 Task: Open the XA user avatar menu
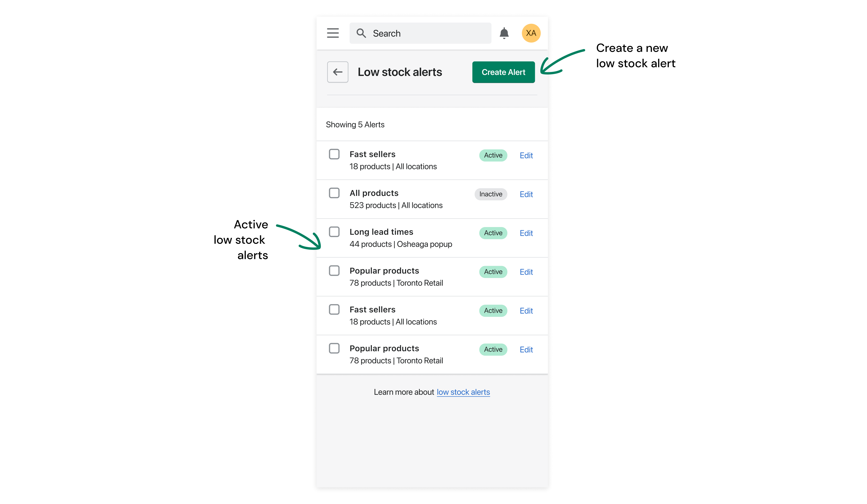coord(531,33)
